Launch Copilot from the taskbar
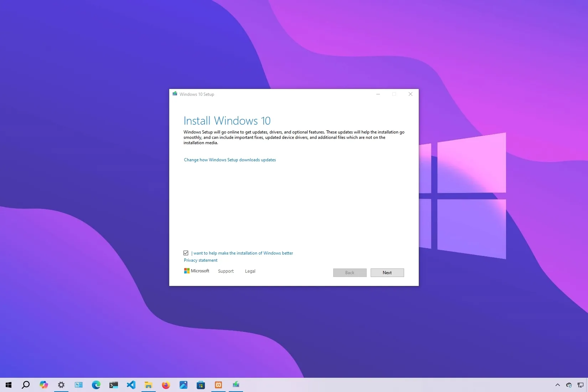The width and height of the screenshot is (588, 392). (x=43, y=385)
